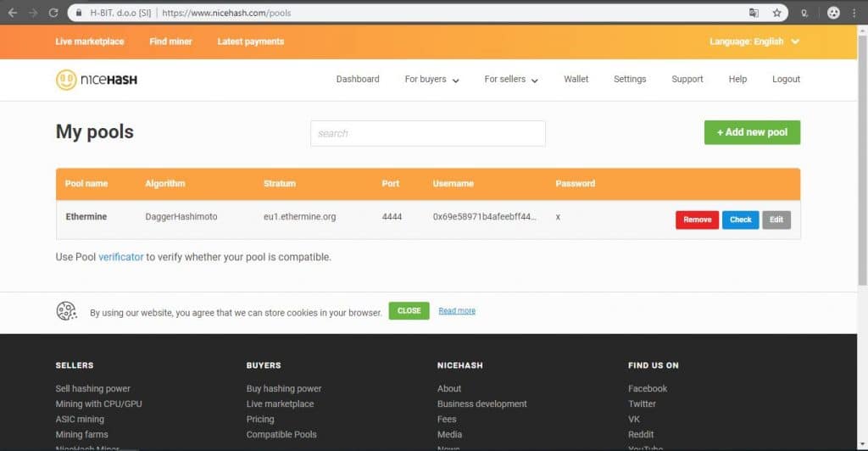Click the extension icon next to star
Screen dimensions: 868x451
click(804, 13)
